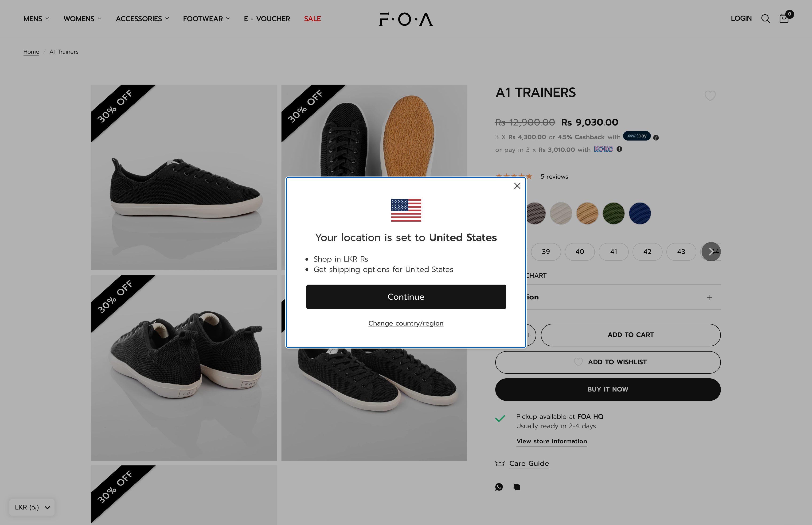Viewport: 812px width, 525px height.
Task: Go to the E-VOUCHER page
Action: click(x=266, y=19)
